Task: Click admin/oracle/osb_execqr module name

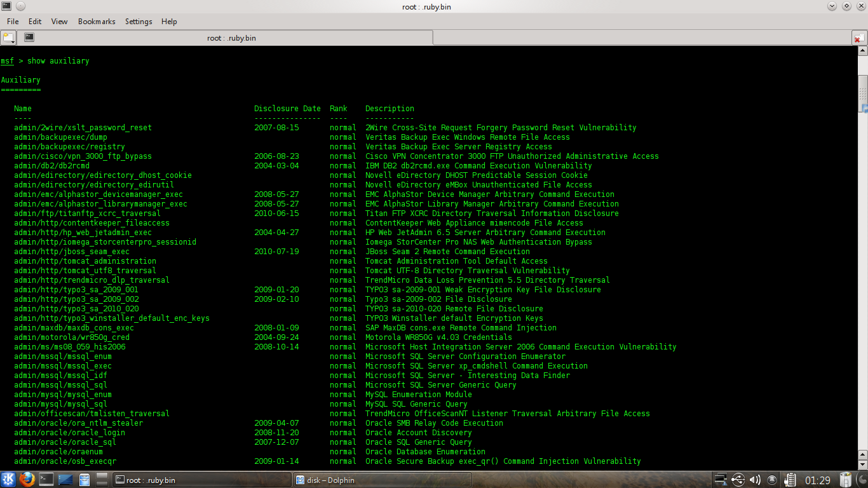Action: click(x=65, y=461)
